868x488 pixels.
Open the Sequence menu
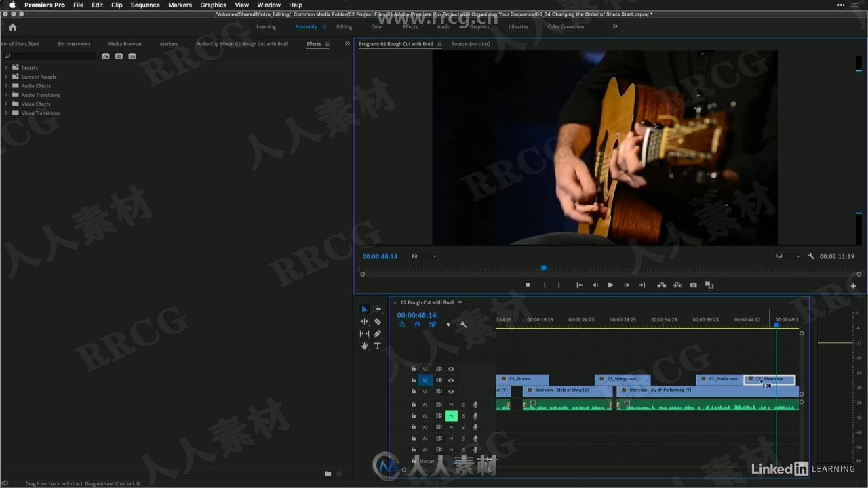145,5
